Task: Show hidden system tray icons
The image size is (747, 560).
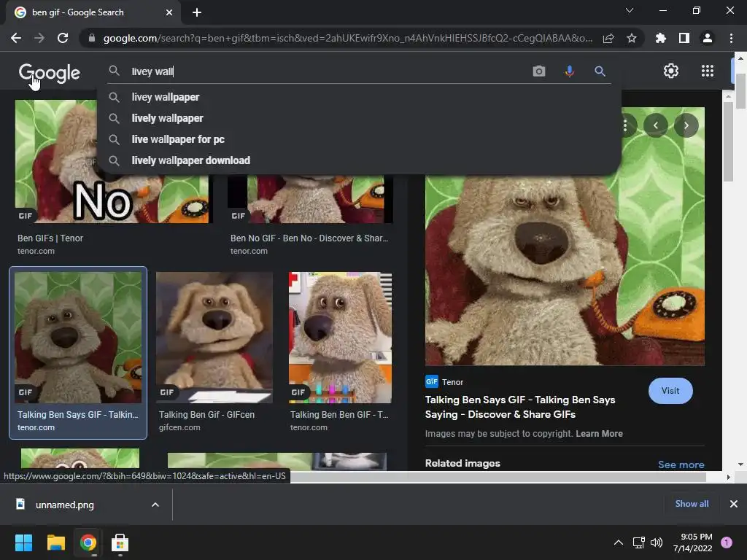Action: [619, 542]
